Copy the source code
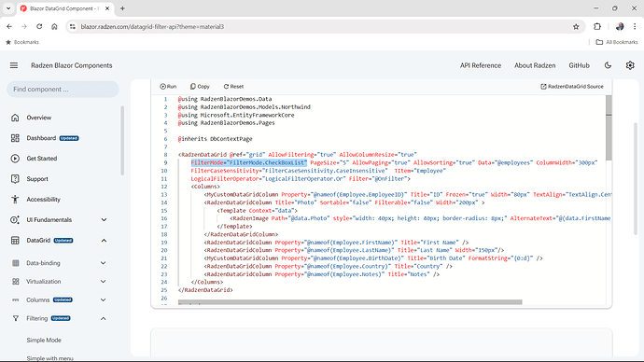The height and width of the screenshot is (362, 644). tap(200, 87)
